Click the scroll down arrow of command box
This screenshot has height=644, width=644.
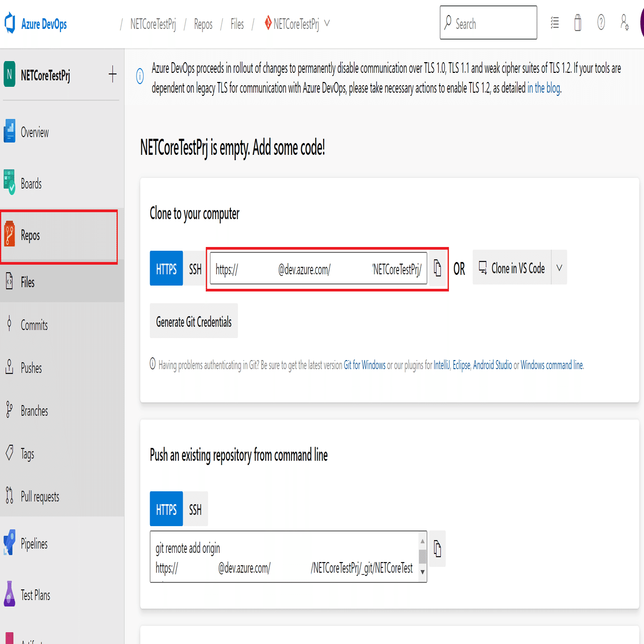pyautogui.click(x=423, y=572)
